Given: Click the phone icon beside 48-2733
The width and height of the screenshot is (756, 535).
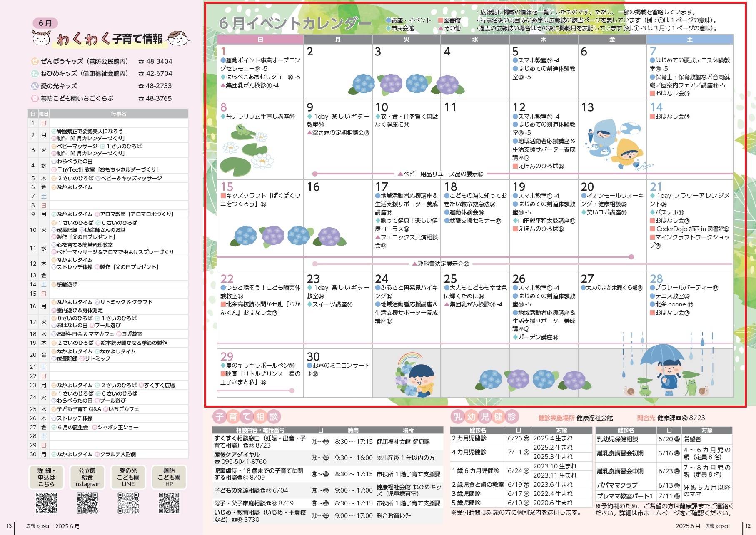Looking at the screenshot, I should [x=141, y=86].
